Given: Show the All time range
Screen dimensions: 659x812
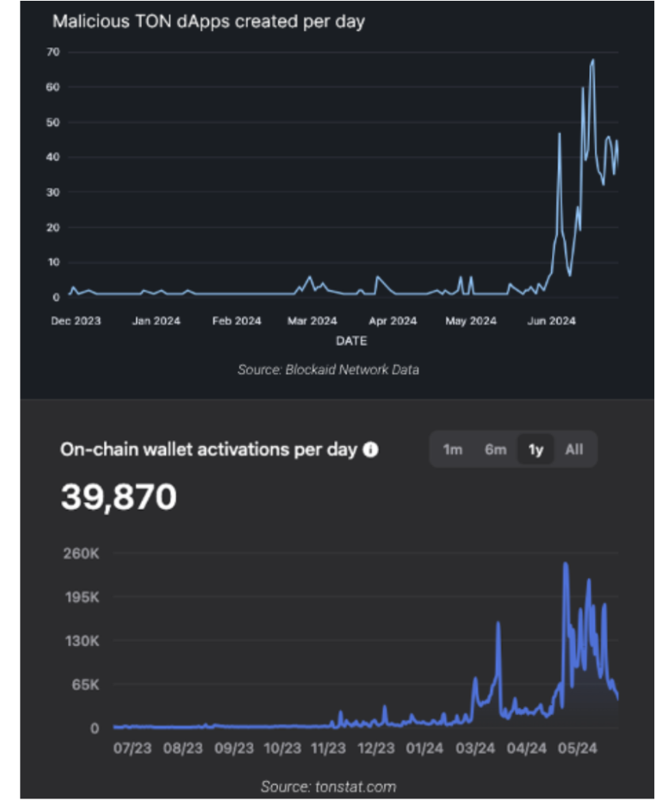Looking at the screenshot, I should (574, 450).
